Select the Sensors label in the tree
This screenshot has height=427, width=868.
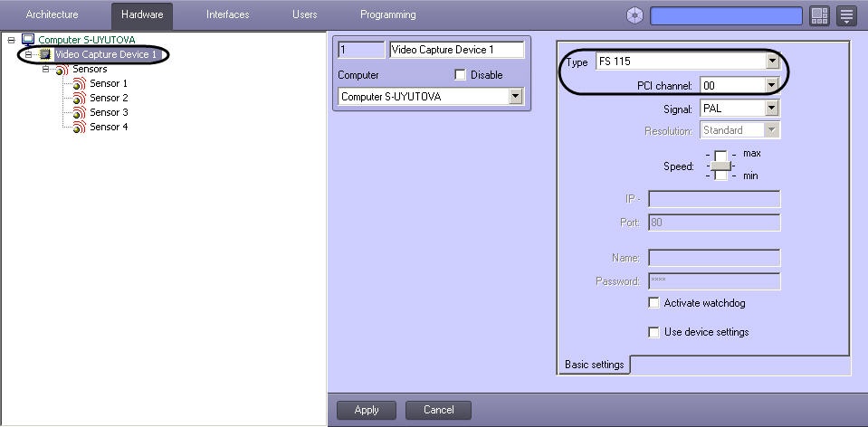click(x=90, y=69)
